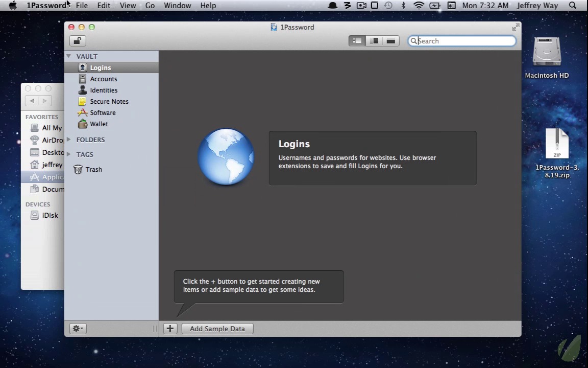
Task: Open Trash in the sidebar
Action: [x=111, y=169]
